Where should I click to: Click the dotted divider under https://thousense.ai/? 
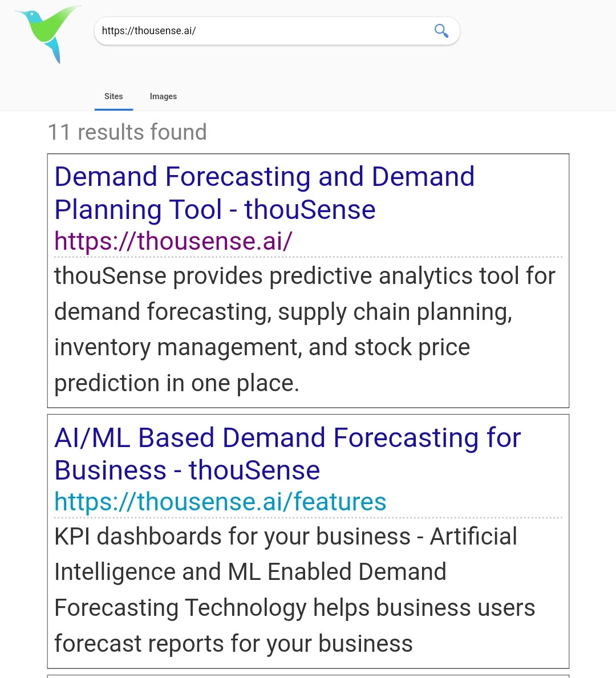click(x=308, y=257)
